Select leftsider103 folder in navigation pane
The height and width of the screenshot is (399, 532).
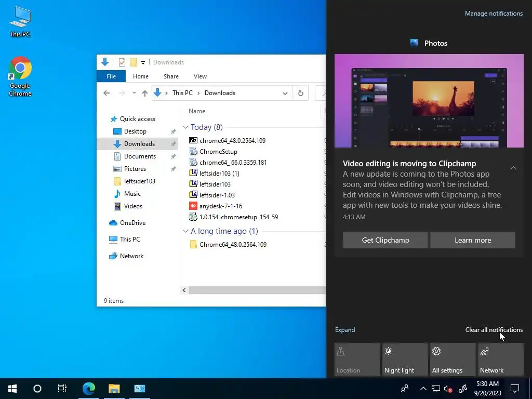point(139,181)
